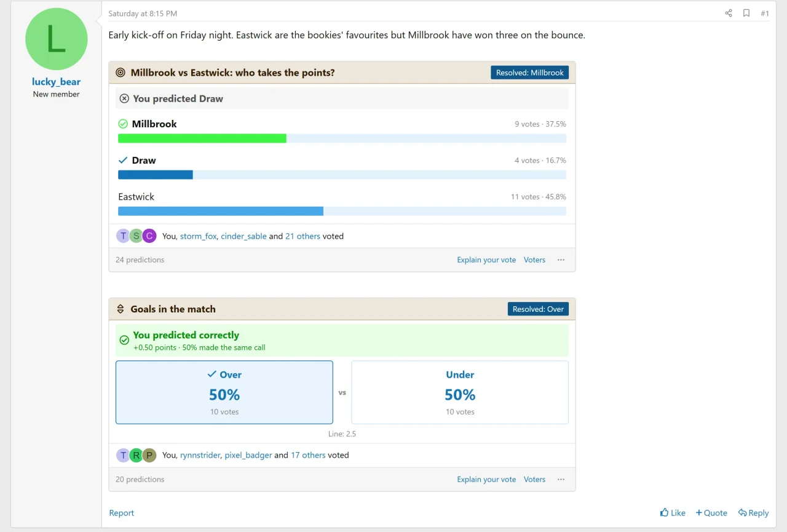Click green check icon by You predicted correctly
The height and width of the screenshot is (532, 787).
pyautogui.click(x=124, y=340)
